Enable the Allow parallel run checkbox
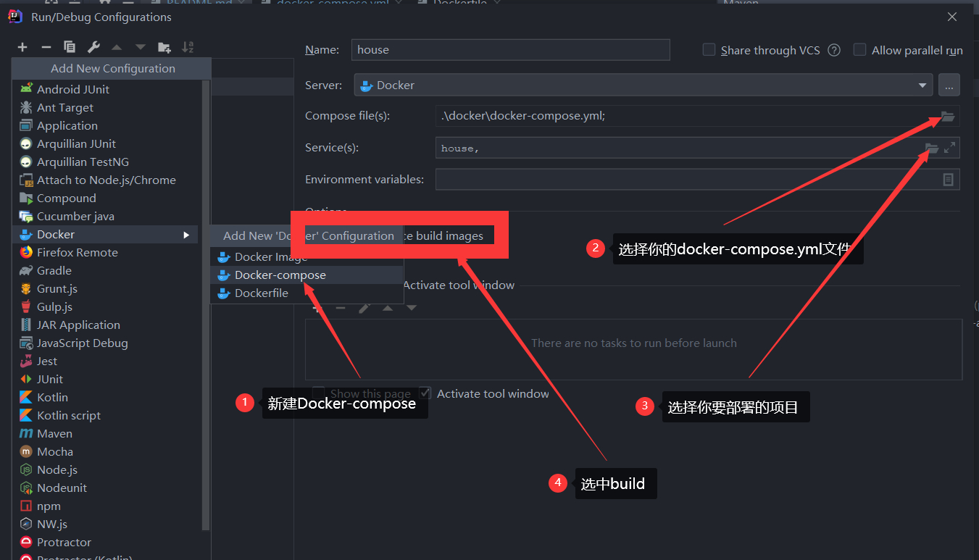The height and width of the screenshot is (560, 979). point(859,50)
